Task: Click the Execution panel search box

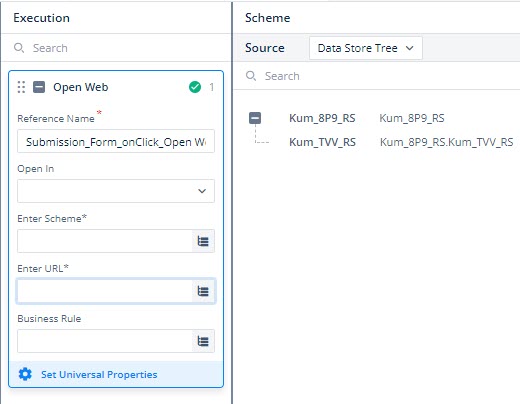Action: [x=116, y=48]
